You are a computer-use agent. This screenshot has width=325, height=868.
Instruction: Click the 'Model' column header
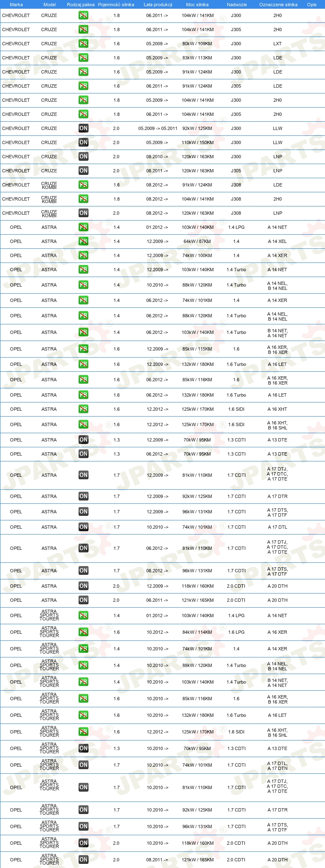click(49, 5)
